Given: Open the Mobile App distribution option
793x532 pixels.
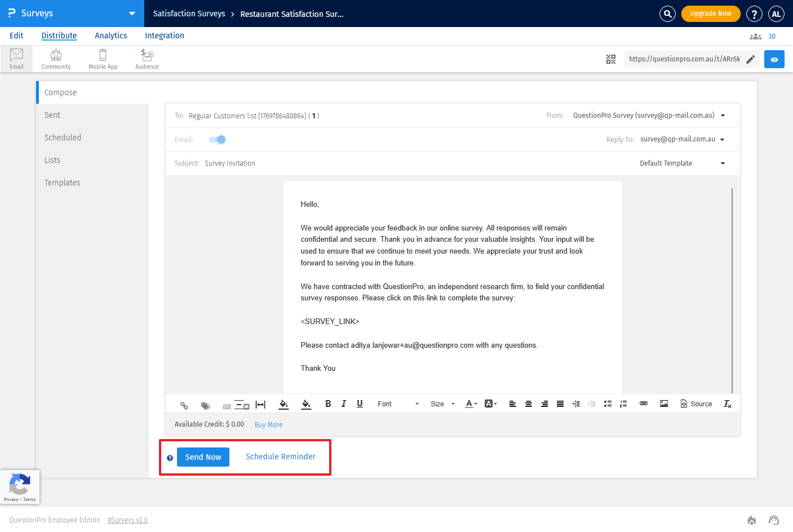Looking at the screenshot, I should click(103, 59).
